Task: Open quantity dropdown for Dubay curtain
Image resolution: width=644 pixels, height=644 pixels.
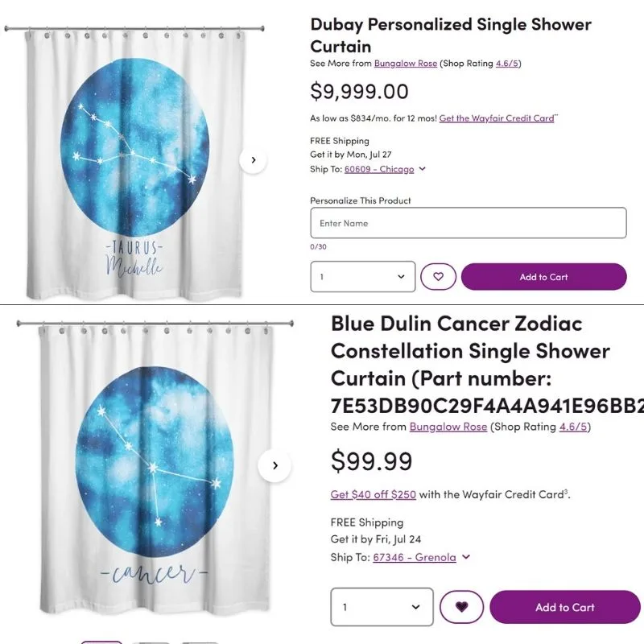Action: (363, 276)
